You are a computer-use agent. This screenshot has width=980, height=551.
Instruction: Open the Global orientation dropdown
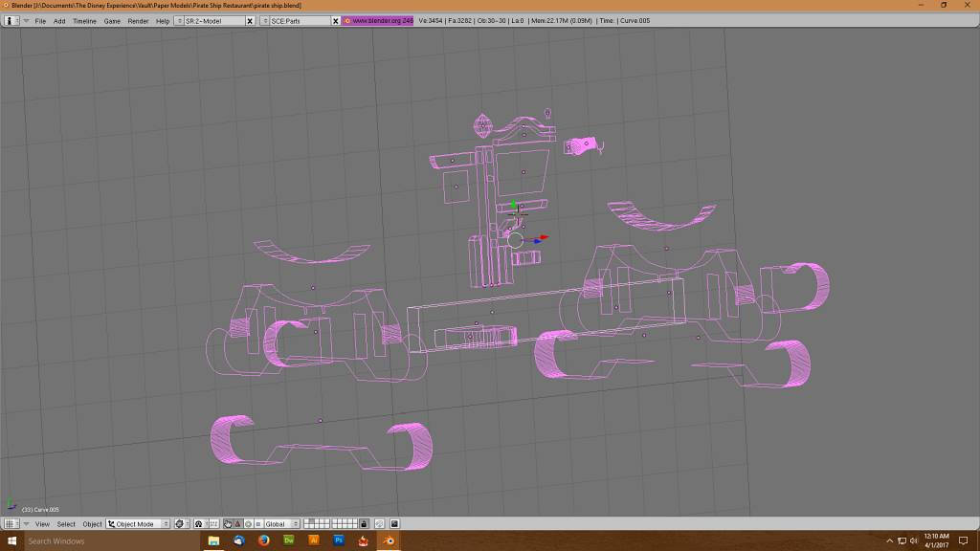point(281,524)
